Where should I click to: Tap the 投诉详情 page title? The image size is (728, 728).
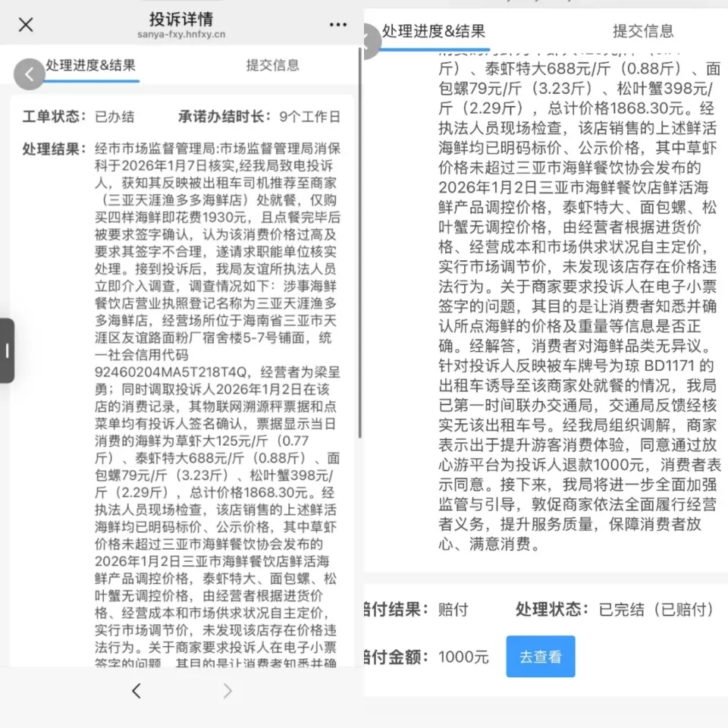coord(181,19)
